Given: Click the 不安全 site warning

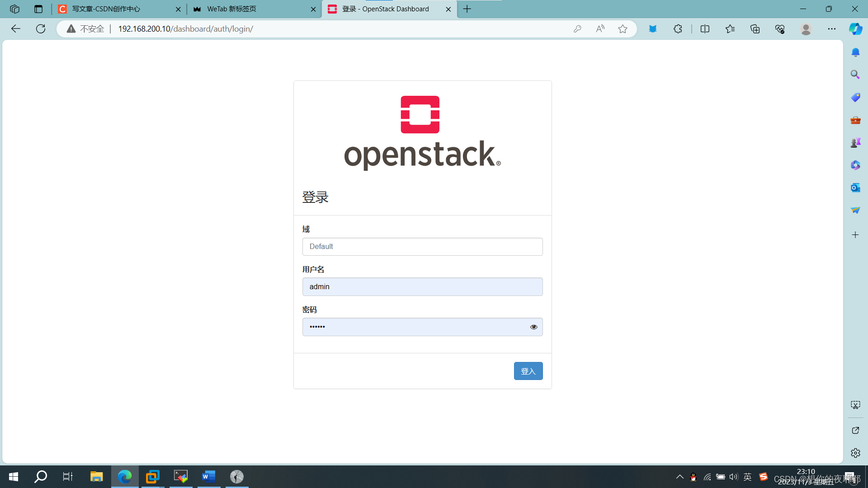Looking at the screenshot, I should 86,29.
